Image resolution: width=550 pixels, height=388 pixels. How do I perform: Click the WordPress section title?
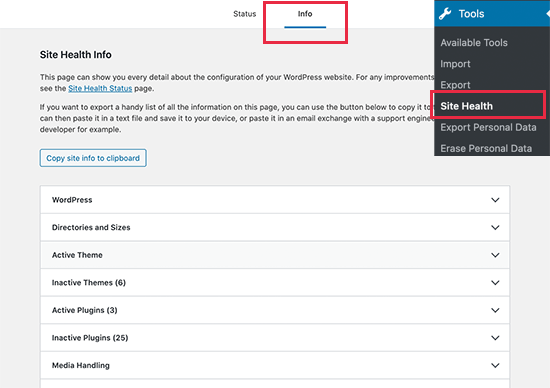(x=72, y=200)
